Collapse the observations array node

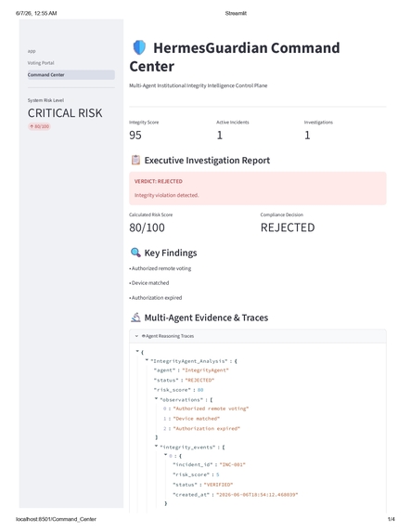[x=157, y=399]
